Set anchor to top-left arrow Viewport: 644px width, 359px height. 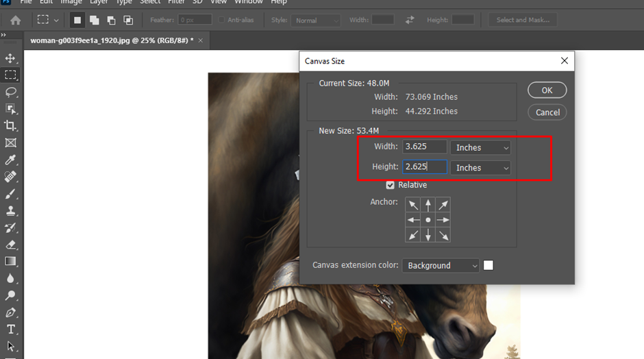412,205
